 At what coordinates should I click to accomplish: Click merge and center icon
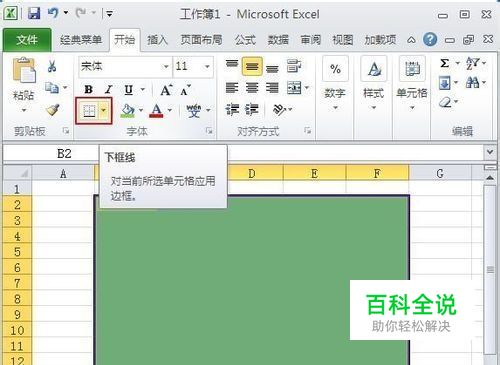pos(294,88)
